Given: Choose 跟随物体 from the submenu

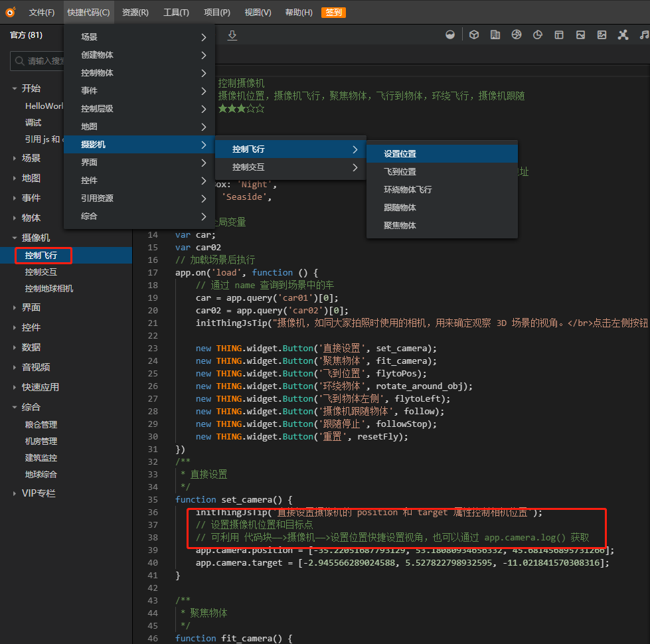Looking at the screenshot, I should pyautogui.click(x=442, y=207).
